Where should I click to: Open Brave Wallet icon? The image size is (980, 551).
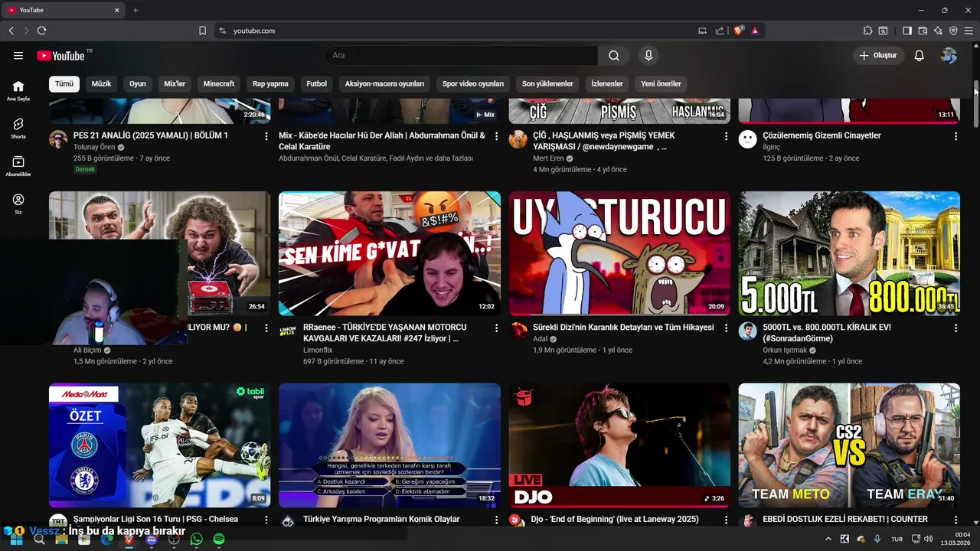(923, 31)
